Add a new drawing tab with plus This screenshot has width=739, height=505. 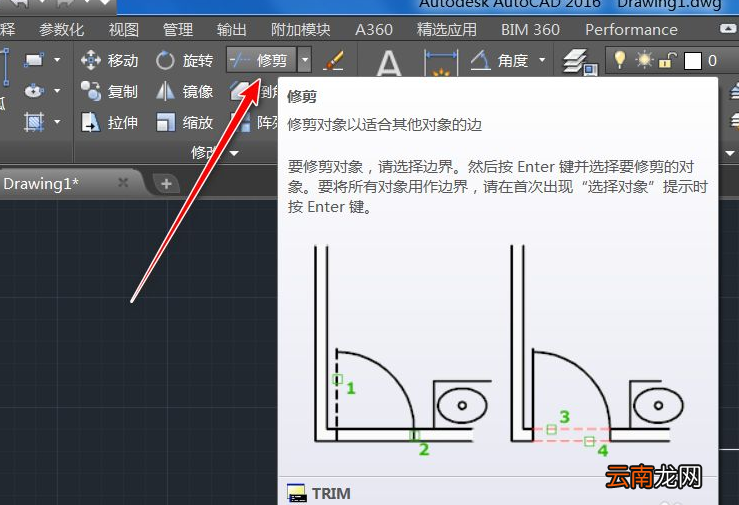tap(166, 184)
